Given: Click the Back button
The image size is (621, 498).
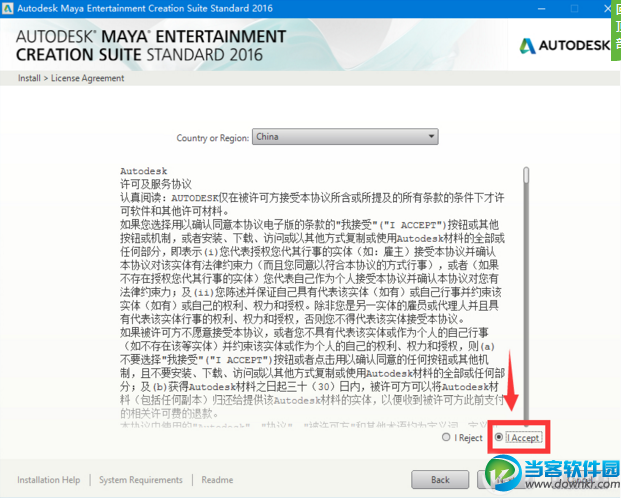Looking at the screenshot, I should [440, 480].
